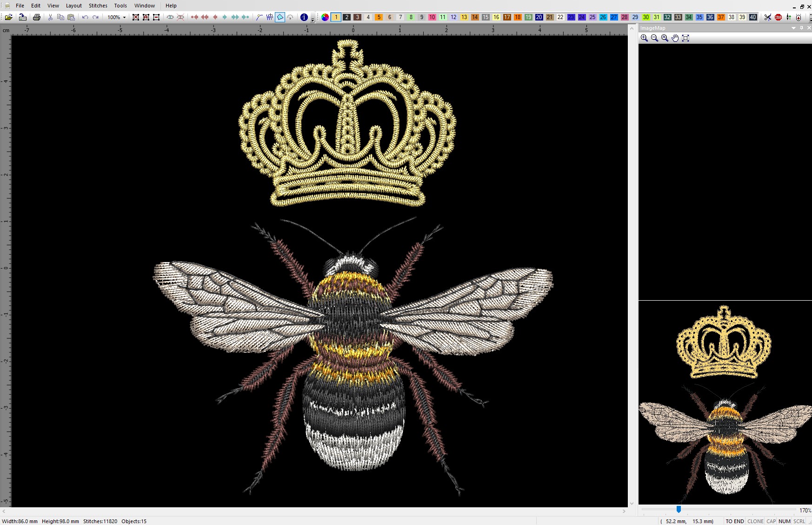The height and width of the screenshot is (525, 812).
Task: Click the Undo arrow button
Action: (85, 17)
